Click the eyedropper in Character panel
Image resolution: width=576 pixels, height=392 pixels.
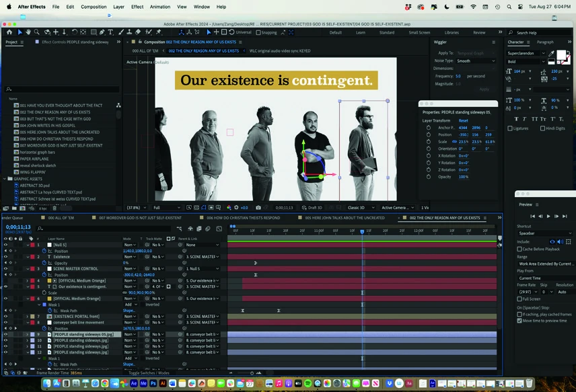click(551, 54)
